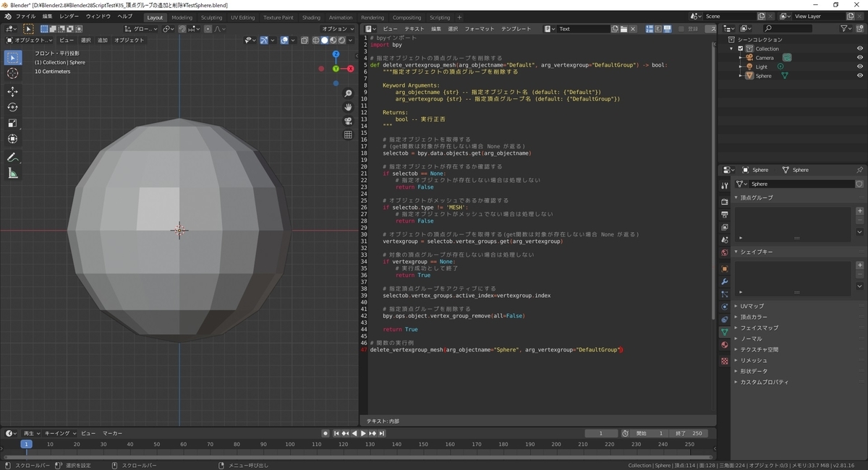
Task: Select the Measure tool
Action: [x=12, y=174]
